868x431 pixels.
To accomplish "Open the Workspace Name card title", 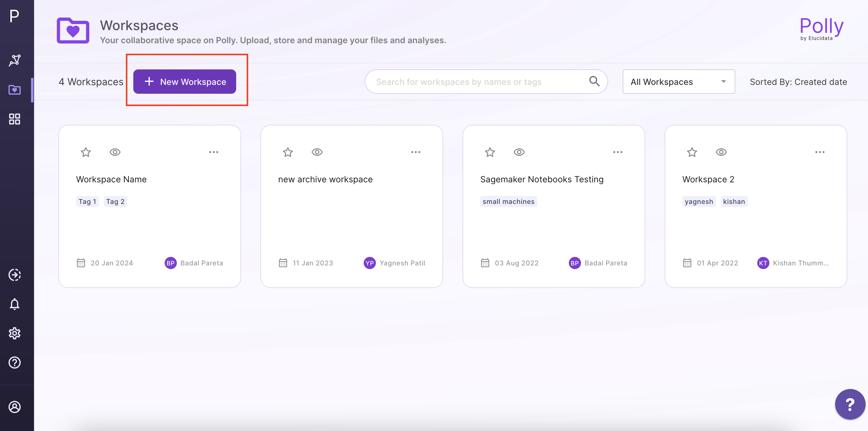I will [111, 179].
